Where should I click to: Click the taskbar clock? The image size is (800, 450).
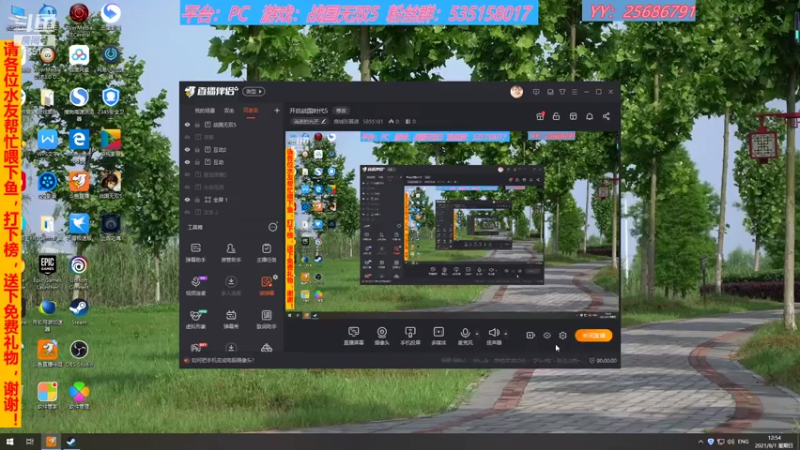point(774,442)
